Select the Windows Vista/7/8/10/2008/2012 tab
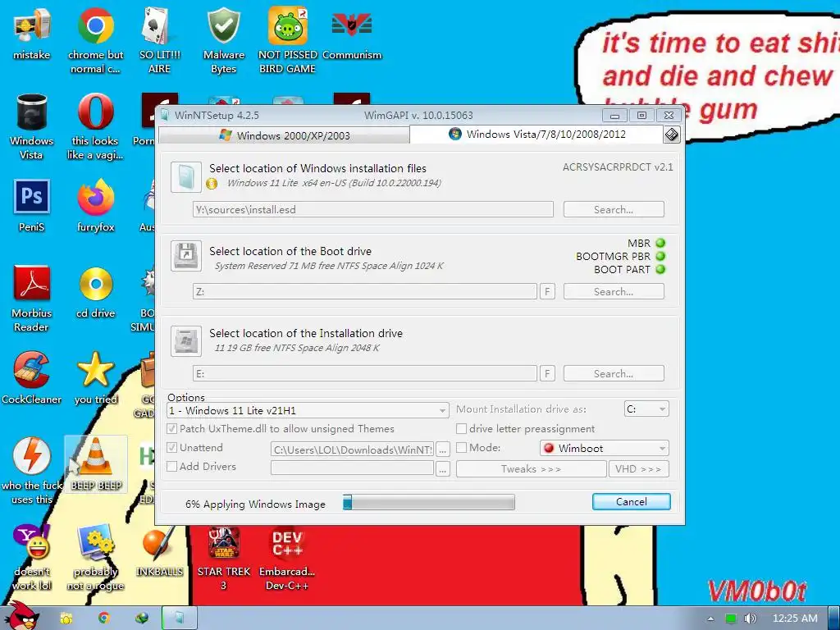The image size is (840, 630). (x=536, y=135)
